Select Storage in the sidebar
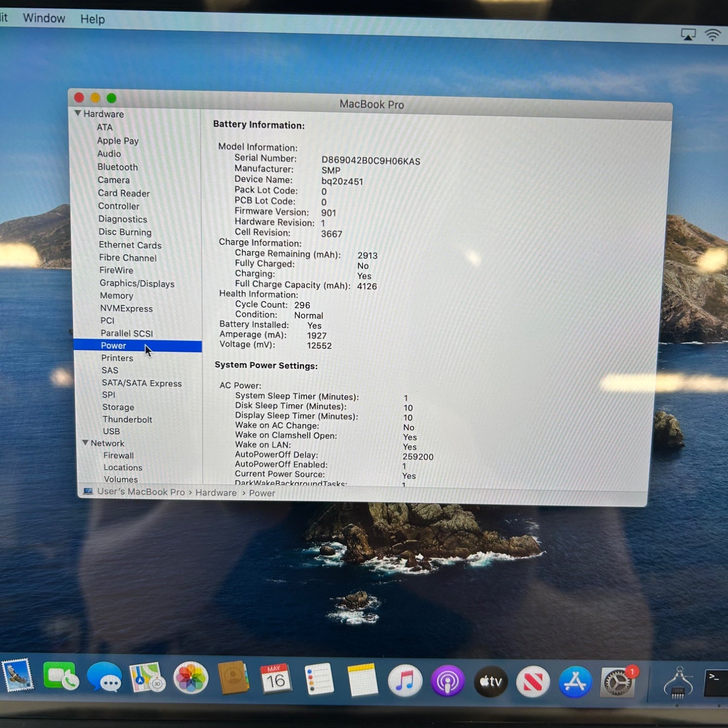 coord(118,407)
